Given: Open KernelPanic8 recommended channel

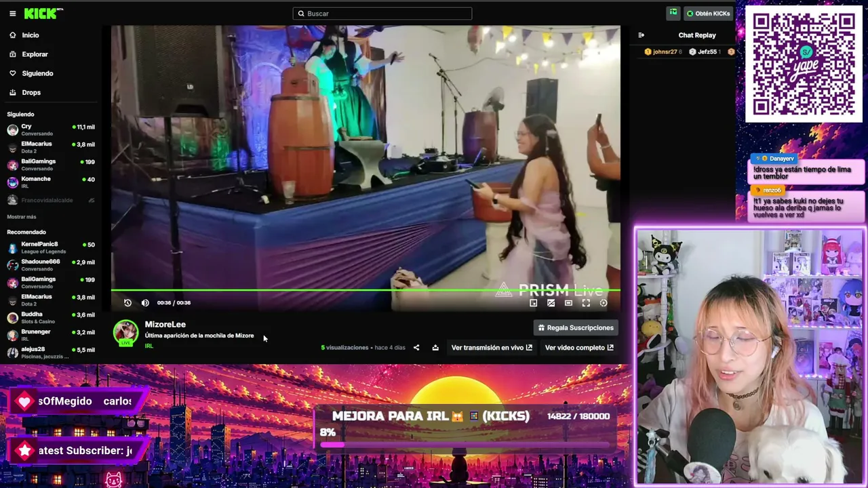Looking at the screenshot, I should click(50, 247).
